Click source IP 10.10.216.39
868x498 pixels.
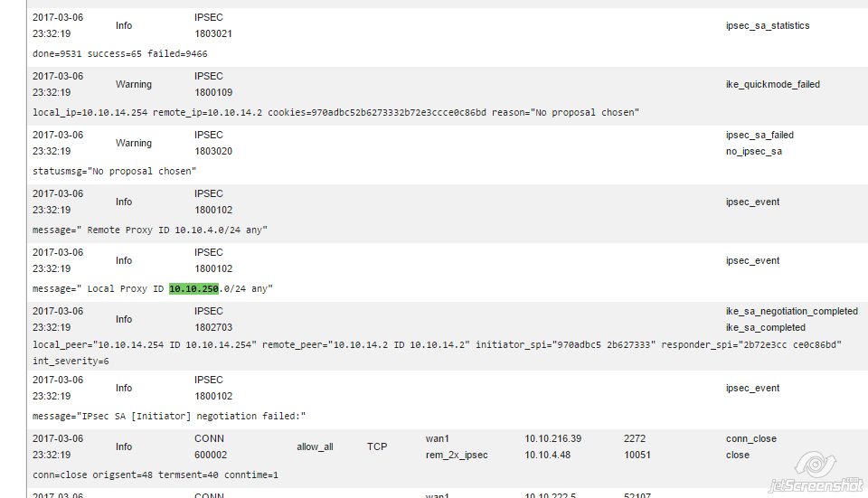(555, 438)
